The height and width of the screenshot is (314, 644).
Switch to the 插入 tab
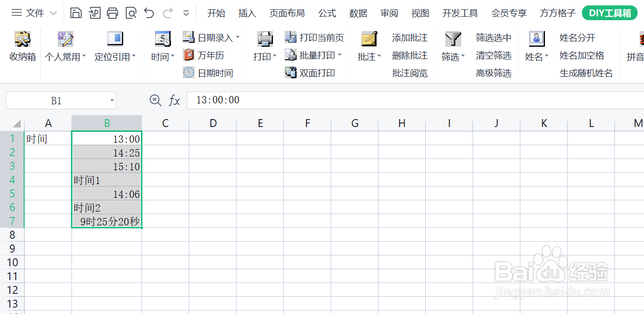pos(247,13)
